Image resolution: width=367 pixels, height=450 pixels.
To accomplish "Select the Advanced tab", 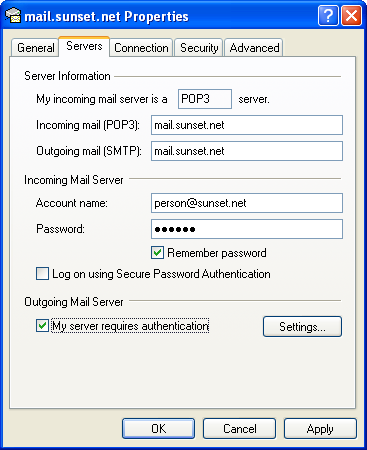I will coord(254,48).
